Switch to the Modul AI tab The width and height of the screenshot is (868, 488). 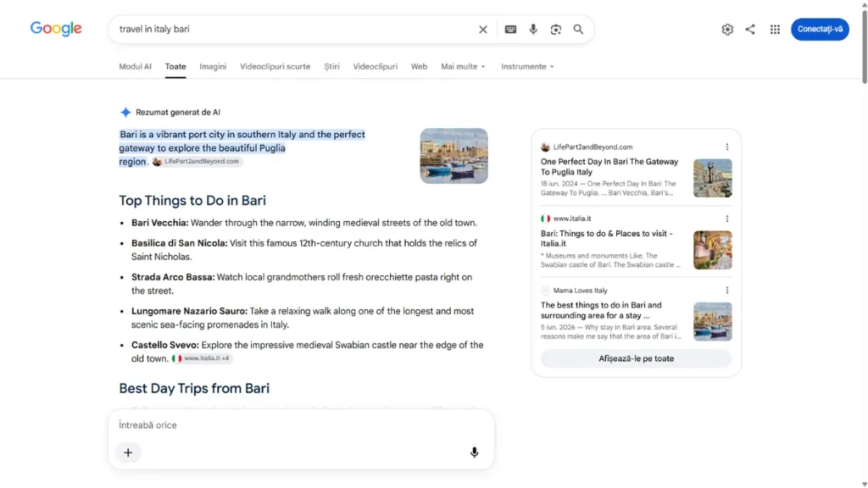[x=135, y=66]
